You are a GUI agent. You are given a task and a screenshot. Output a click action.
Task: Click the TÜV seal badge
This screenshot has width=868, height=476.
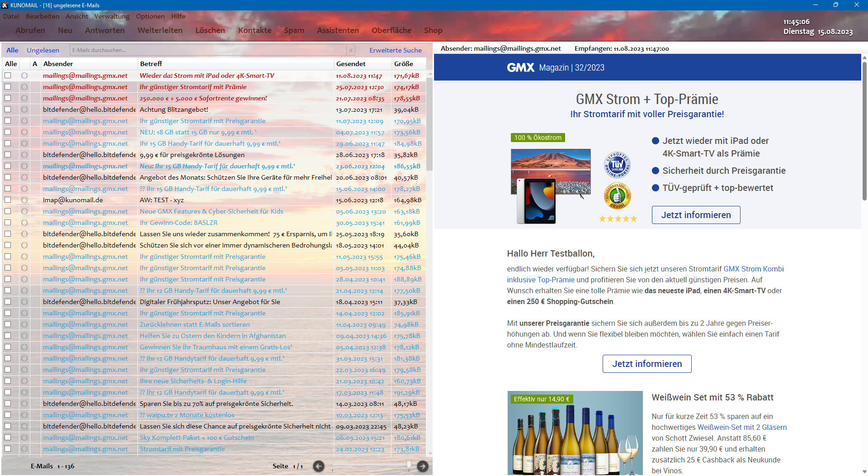click(x=617, y=165)
